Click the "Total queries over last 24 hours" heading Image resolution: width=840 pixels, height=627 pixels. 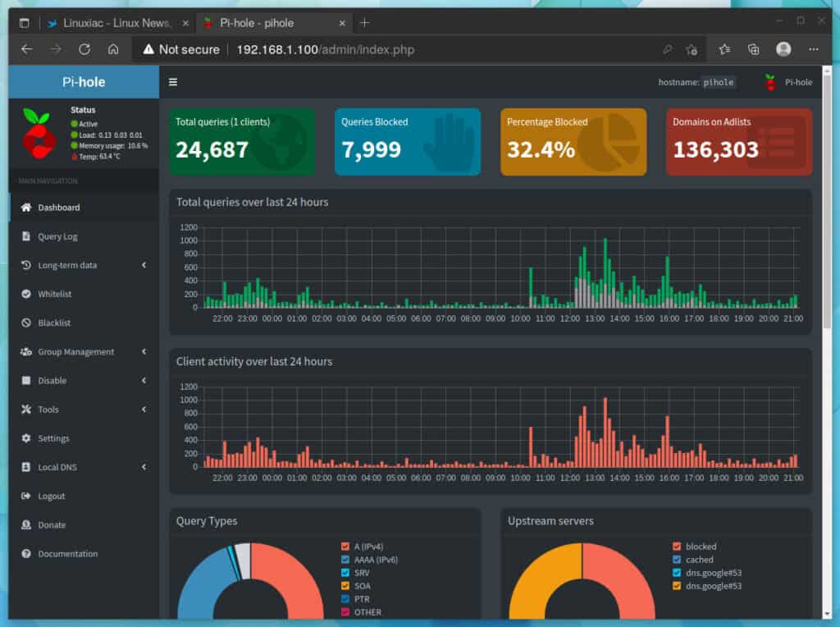tap(253, 202)
